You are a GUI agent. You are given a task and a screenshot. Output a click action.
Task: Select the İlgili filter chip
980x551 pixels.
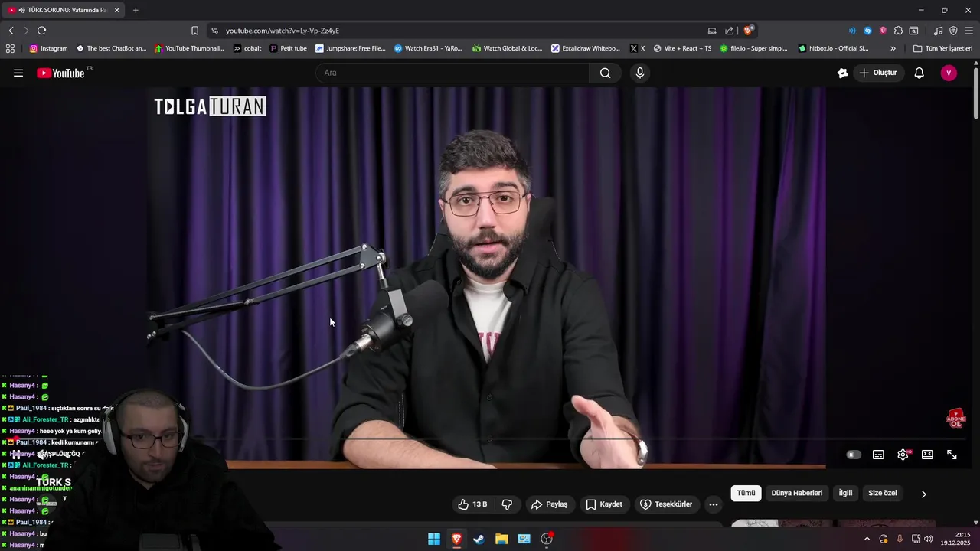point(845,493)
